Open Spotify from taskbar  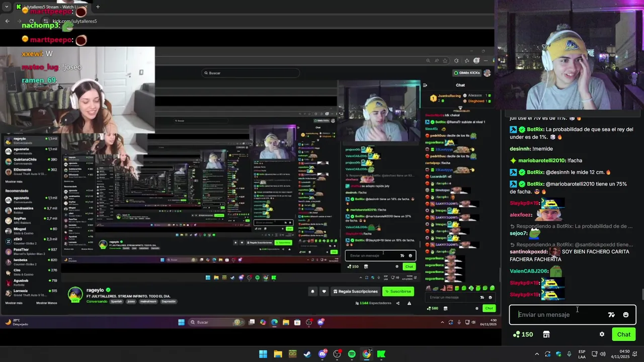pos(352,354)
